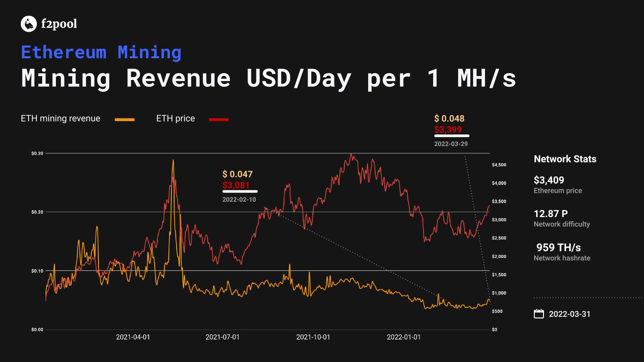Click the ETH mining revenue legend label
Image resolution: width=644 pixels, height=362 pixels.
click(61, 118)
